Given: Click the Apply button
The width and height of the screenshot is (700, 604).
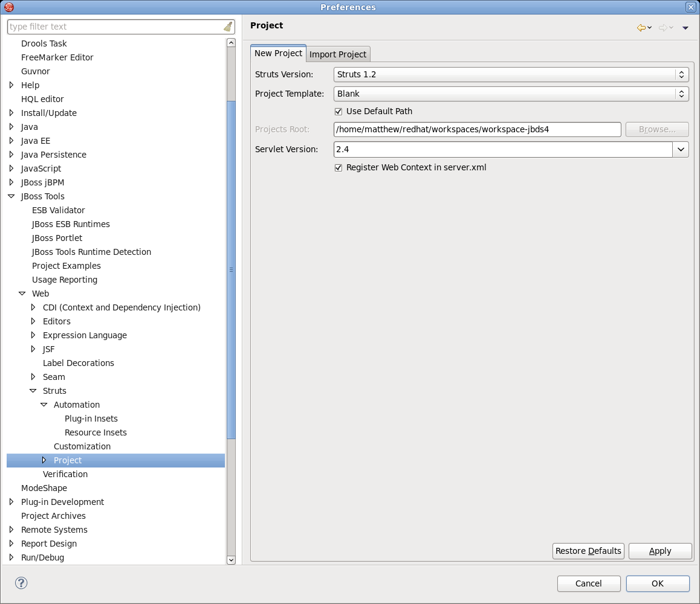Looking at the screenshot, I should coord(660,551).
